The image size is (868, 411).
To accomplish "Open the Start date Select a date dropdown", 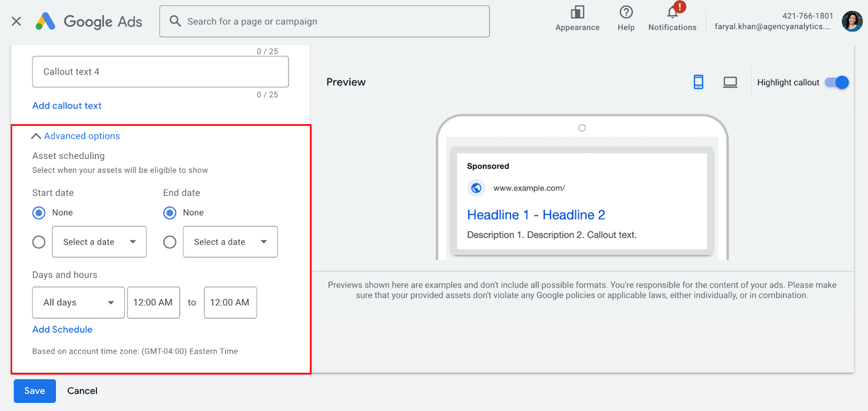I will pyautogui.click(x=99, y=242).
